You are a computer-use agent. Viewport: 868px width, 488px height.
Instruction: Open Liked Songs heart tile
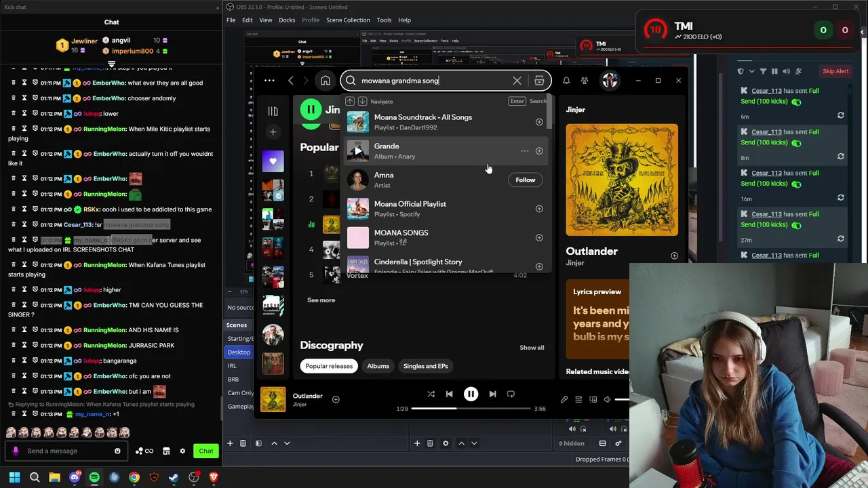point(273,161)
